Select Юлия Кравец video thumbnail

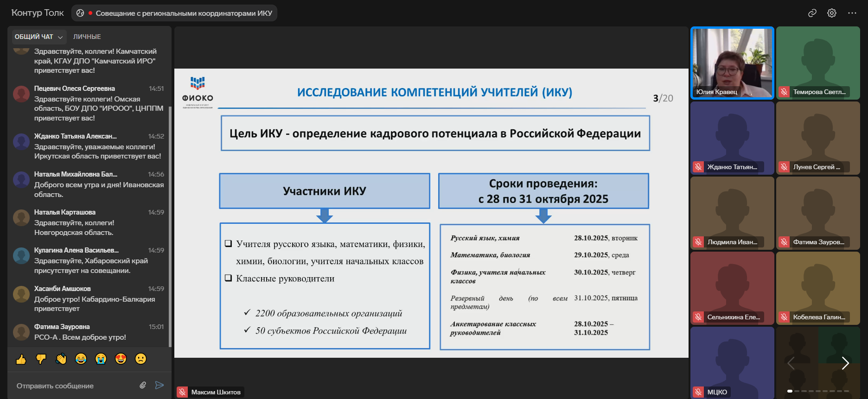[732, 63]
